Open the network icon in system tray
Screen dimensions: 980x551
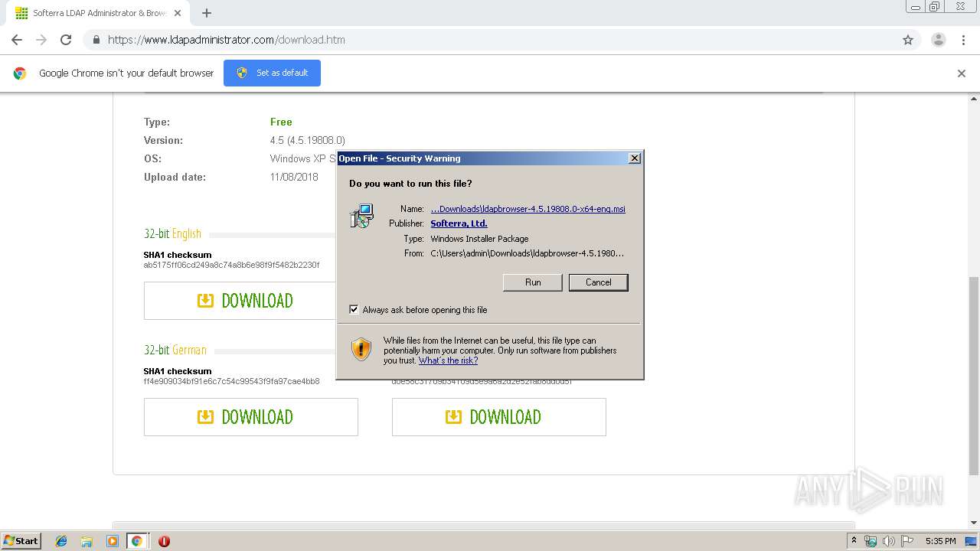871,541
